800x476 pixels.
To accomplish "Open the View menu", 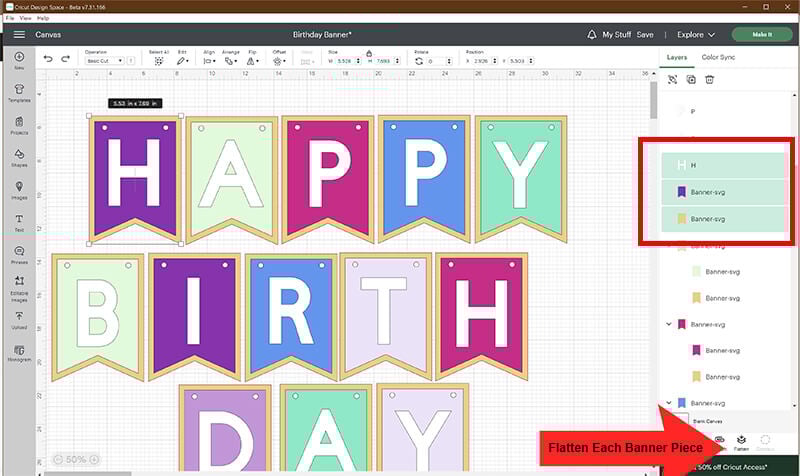I will [x=26, y=18].
